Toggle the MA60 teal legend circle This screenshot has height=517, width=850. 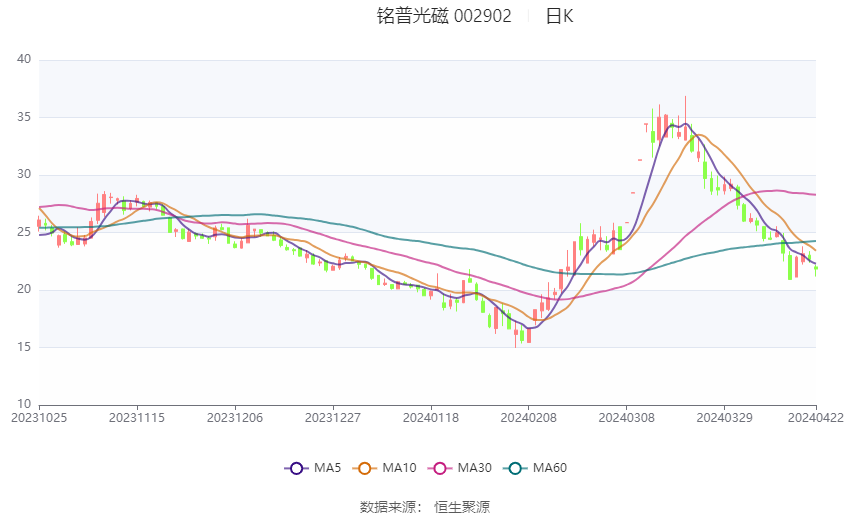515,468
